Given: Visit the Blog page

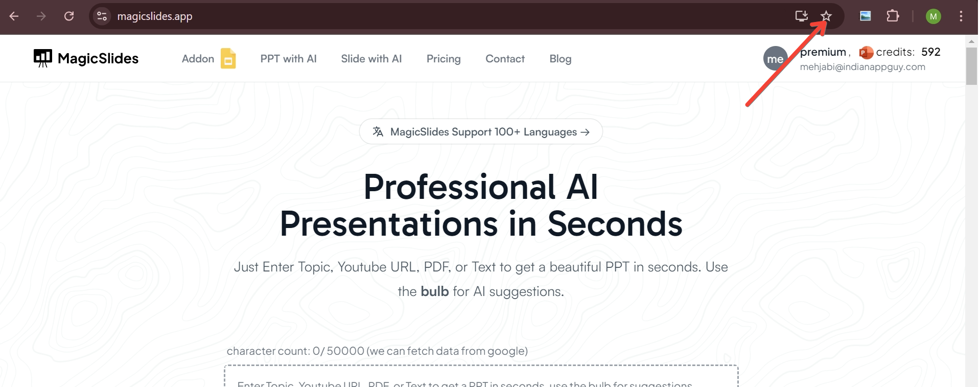Looking at the screenshot, I should coord(561,59).
